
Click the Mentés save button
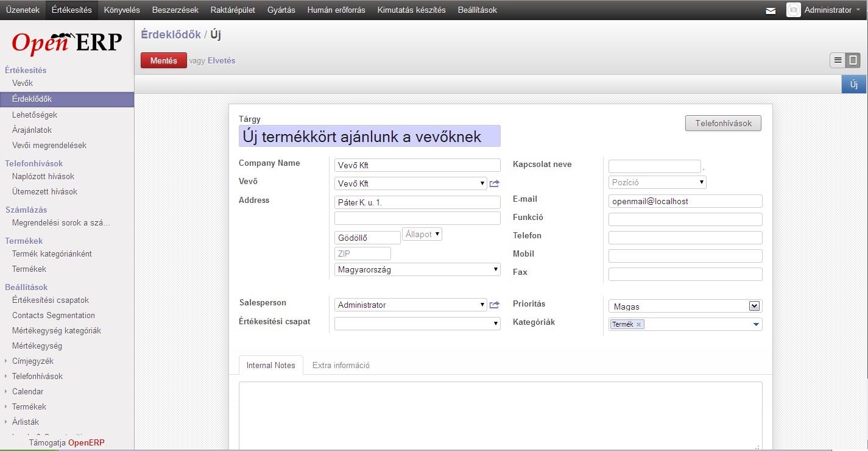point(164,60)
